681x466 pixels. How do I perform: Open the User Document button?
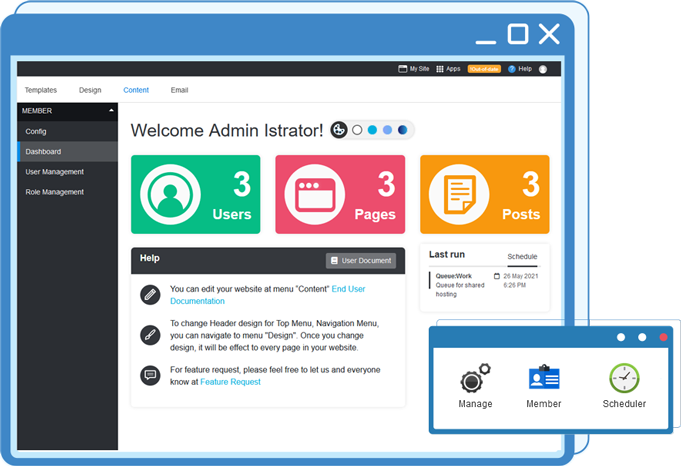click(361, 261)
